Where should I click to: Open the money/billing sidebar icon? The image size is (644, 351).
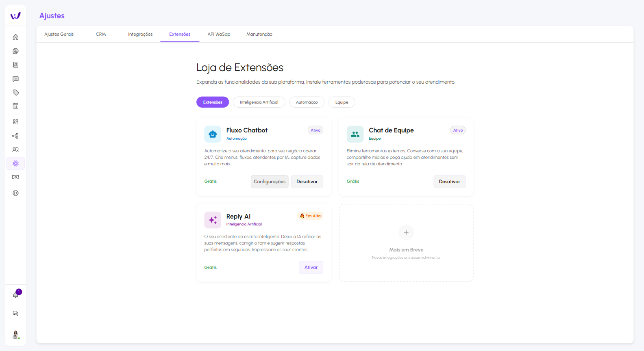pyautogui.click(x=15, y=177)
